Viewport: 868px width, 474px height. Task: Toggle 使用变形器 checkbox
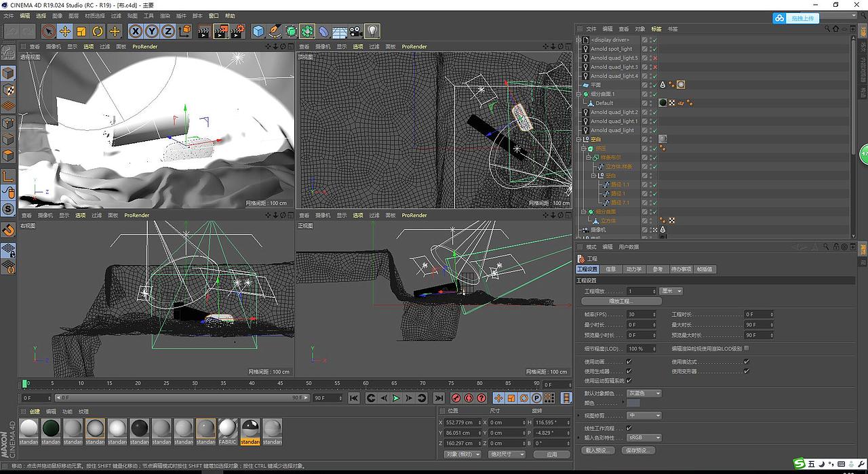tap(747, 372)
